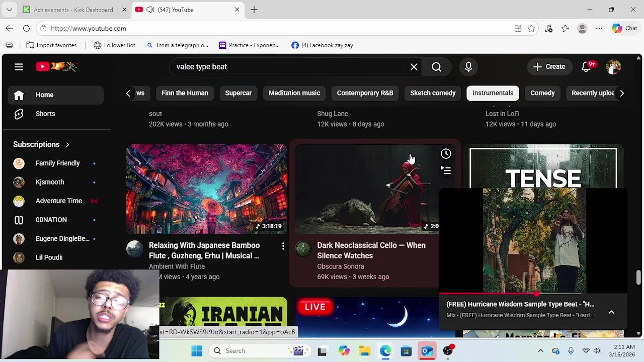Visit Obscura Sonora channel name
This screenshot has height=362, width=644.
(x=341, y=266)
